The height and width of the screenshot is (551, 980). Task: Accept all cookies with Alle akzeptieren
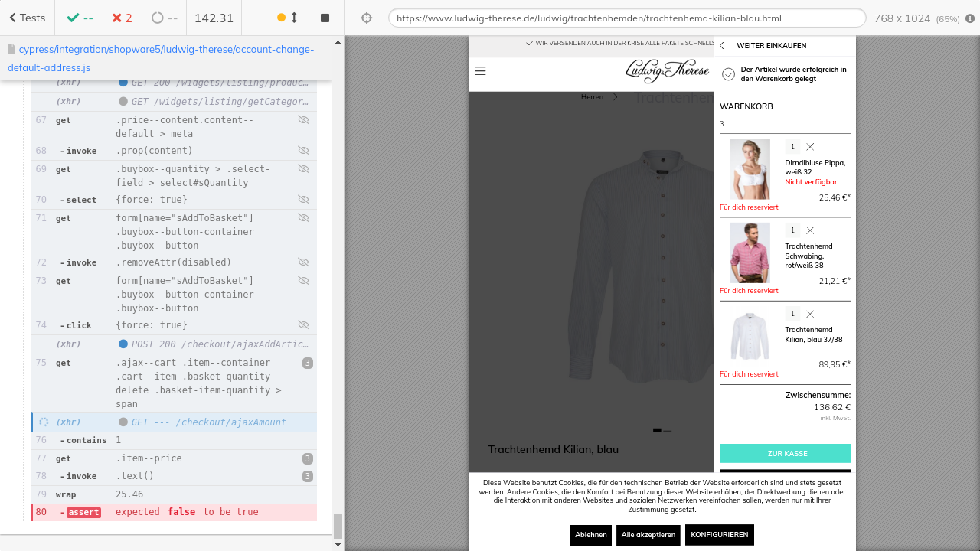[648, 535]
